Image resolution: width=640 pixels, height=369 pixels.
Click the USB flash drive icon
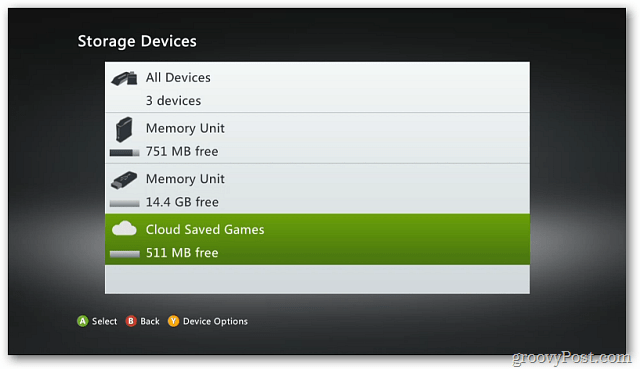tap(124, 180)
